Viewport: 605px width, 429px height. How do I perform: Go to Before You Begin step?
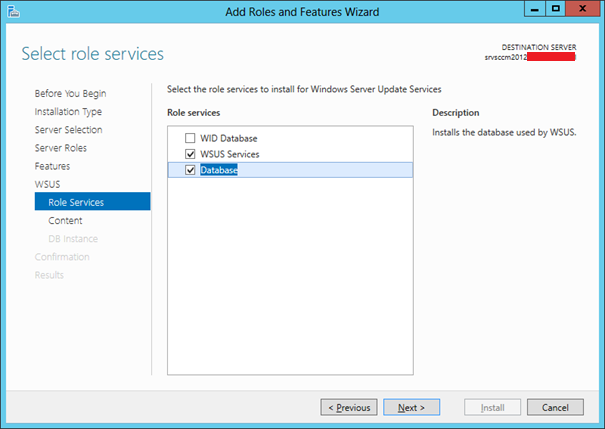click(70, 93)
